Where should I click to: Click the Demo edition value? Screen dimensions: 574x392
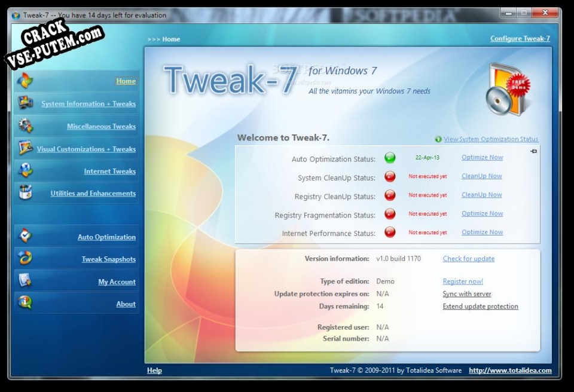[386, 281]
